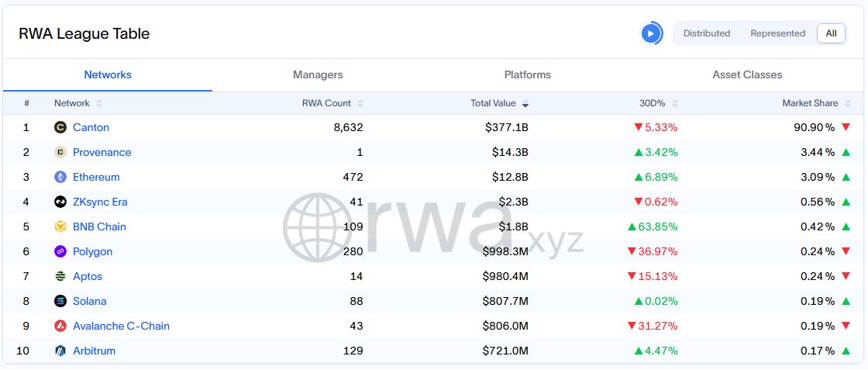This screenshot has width=868, height=370.
Task: Click ZKsync Era's $2.3B total value
Action: pyautogui.click(x=513, y=202)
